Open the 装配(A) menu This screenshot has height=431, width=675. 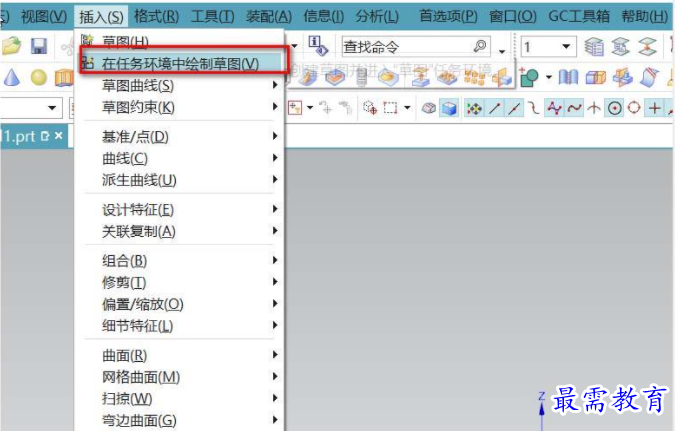[269, 17]
